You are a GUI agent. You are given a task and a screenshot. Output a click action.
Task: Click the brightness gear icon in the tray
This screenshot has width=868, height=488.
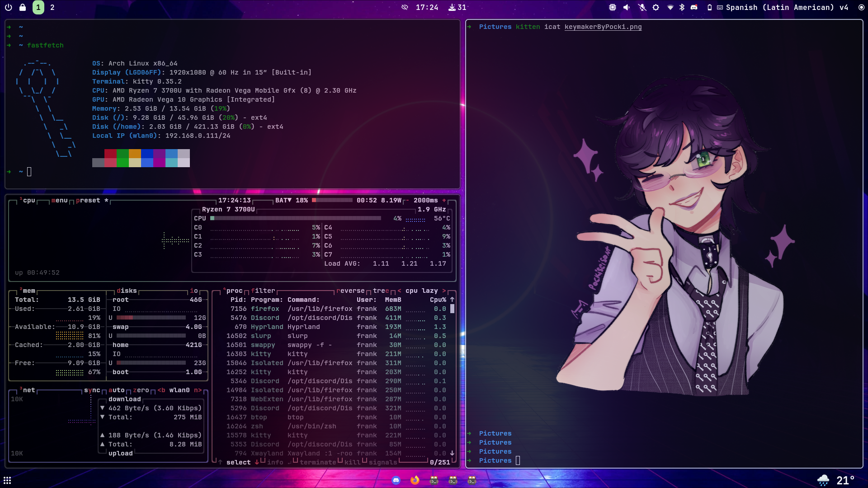coord(656,7)
